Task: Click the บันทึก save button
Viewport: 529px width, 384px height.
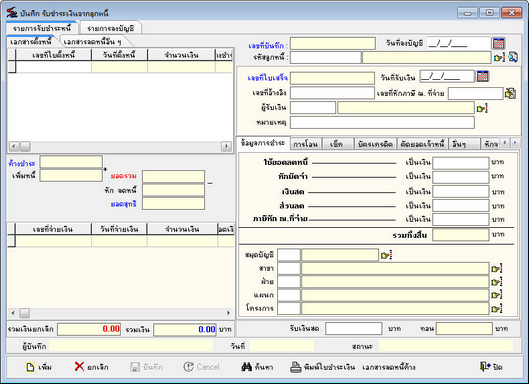Action: [x=146, y=367]
